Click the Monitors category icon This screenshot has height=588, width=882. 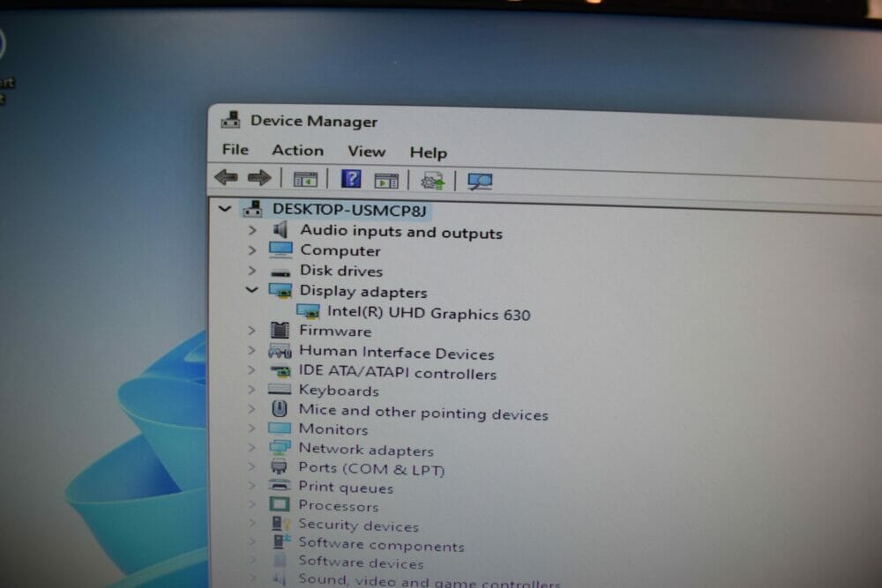pos(280,428)
